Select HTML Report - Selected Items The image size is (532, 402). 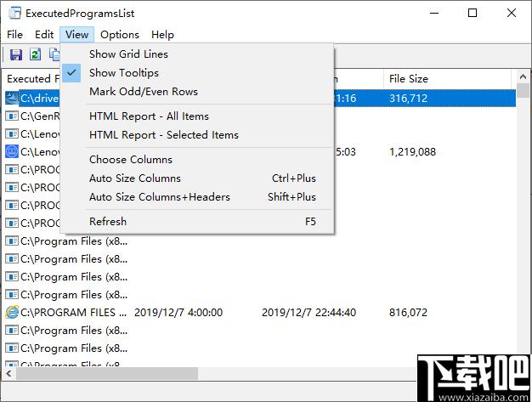tap(197, 134)
